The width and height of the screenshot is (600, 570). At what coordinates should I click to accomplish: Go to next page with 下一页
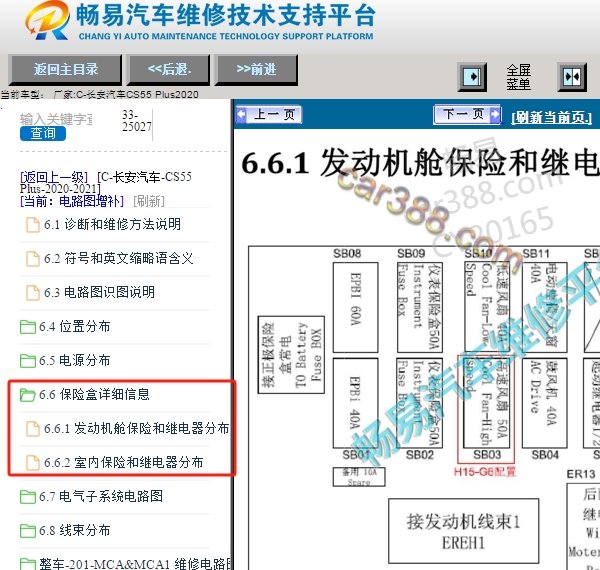click(467, 114)
